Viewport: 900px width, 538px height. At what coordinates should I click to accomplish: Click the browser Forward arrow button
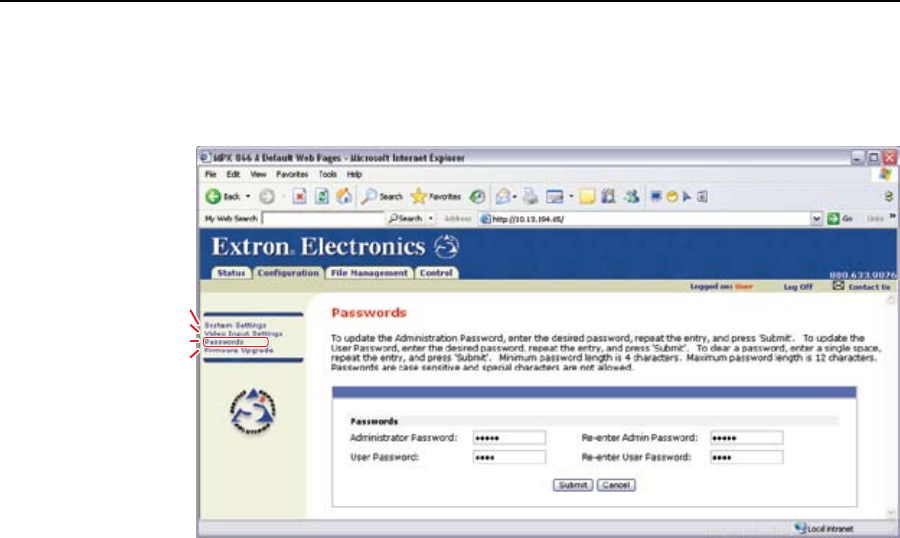click(x=266, y=196)
